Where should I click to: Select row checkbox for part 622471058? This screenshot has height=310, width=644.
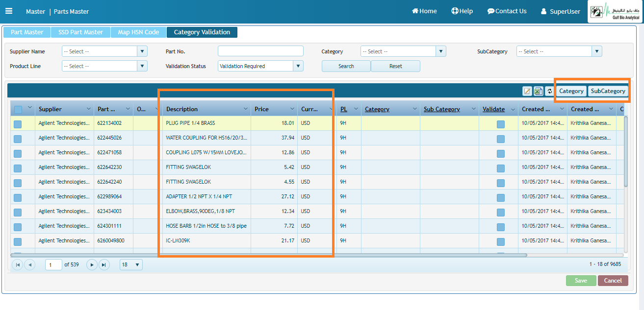18,154
